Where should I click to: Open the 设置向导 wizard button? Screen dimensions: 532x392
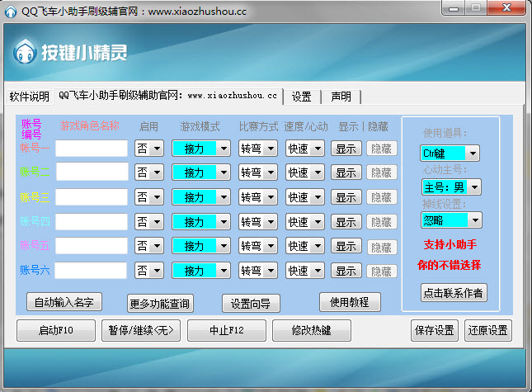tap(251, 304)
